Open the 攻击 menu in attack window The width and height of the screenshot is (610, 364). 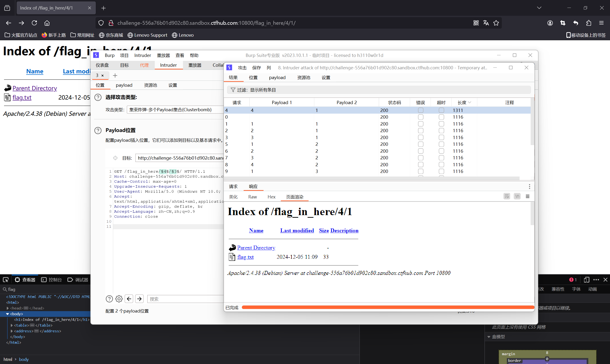(x=242, y=68)
